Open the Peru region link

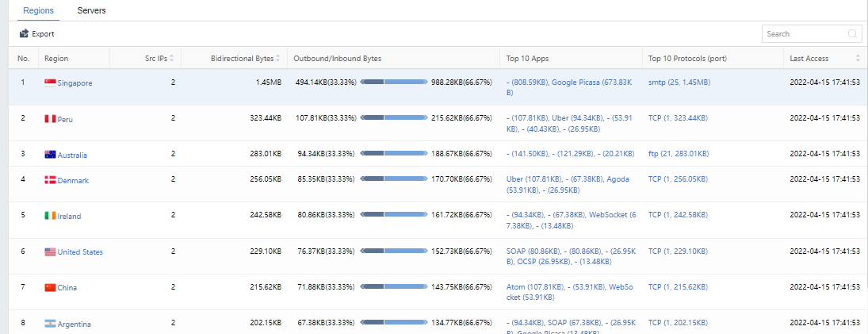pos(65,119)
